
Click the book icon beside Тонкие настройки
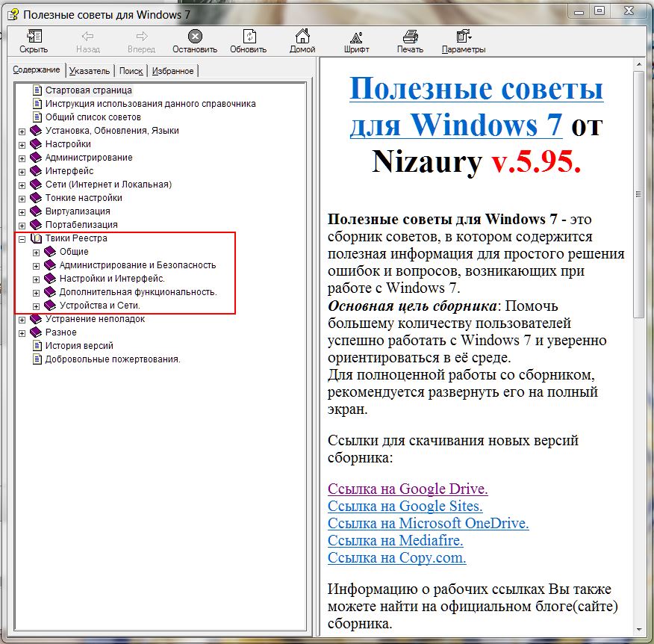pyautogui.click(x=37, y=198)
